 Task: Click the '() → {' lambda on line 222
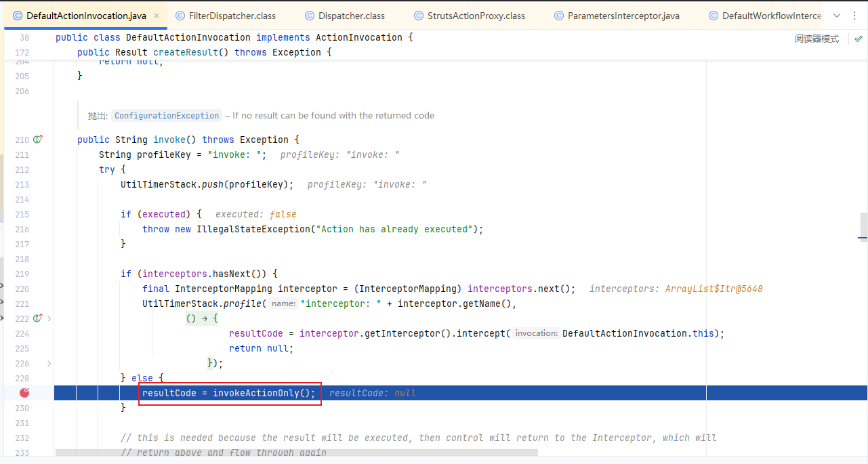pyautogui.click(x=202, y=318)
